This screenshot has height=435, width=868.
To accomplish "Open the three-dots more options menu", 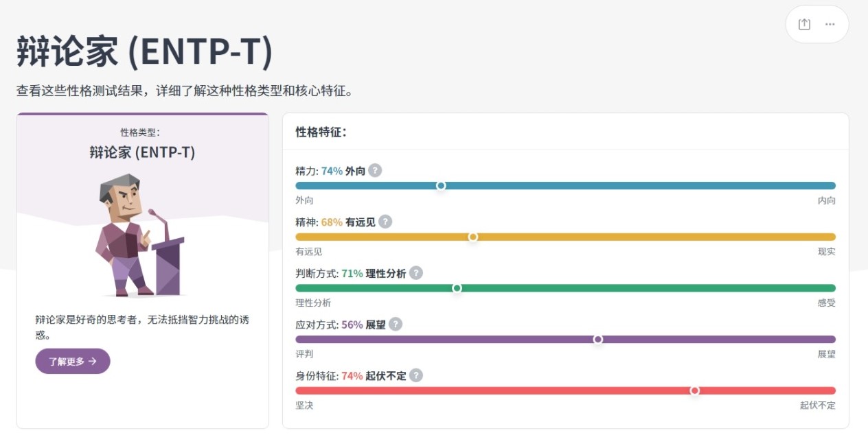I will click(x=830, y=24).
